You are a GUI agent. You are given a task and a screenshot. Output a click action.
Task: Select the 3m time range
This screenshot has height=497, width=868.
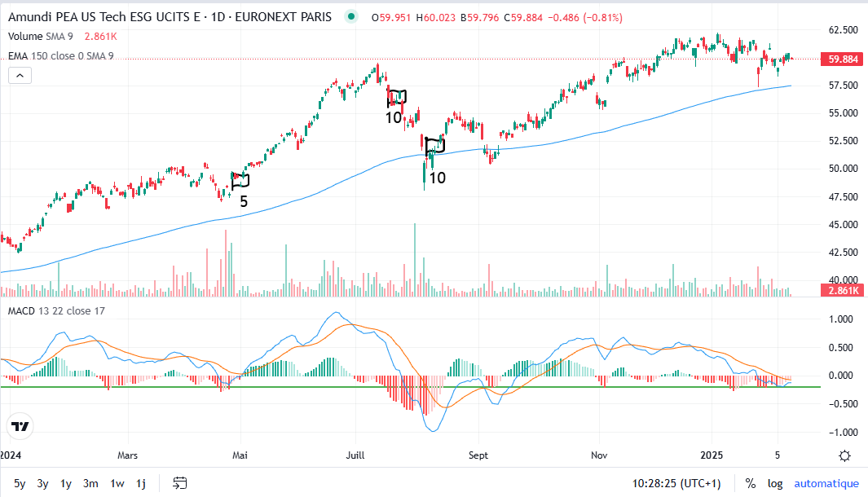pos(90,483)
